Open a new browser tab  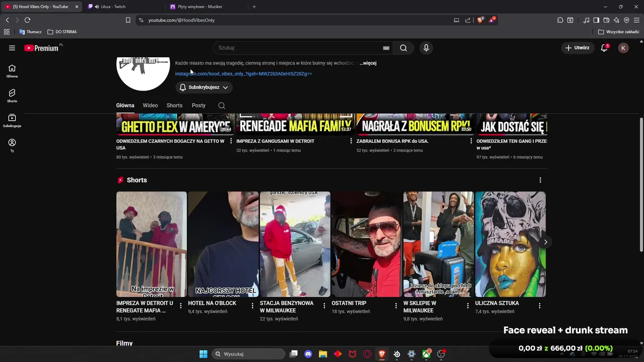tap(254, 7)
